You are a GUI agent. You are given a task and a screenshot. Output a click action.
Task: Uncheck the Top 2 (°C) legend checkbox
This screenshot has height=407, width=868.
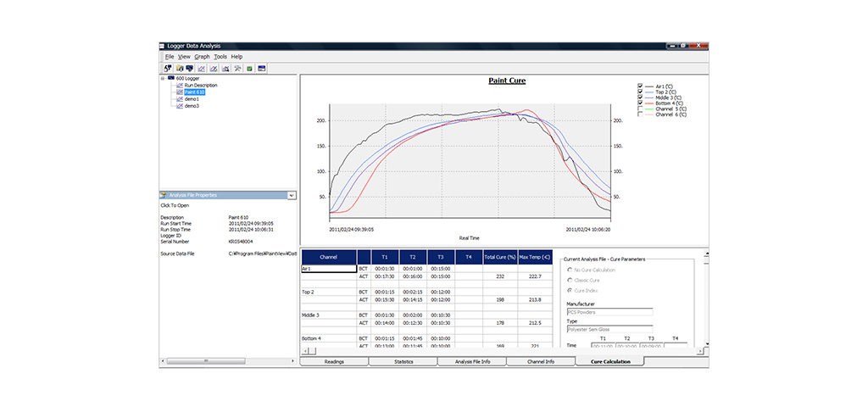point(641,92)
